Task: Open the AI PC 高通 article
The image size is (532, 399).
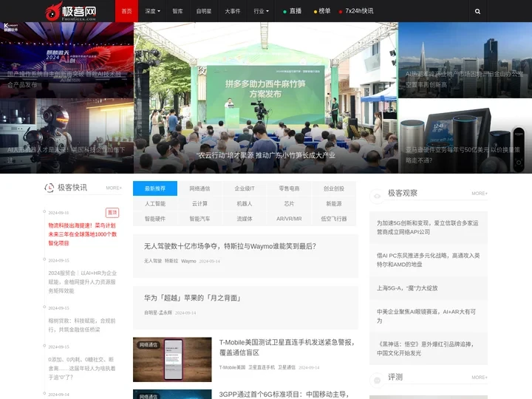Action: tap(428, 260)
